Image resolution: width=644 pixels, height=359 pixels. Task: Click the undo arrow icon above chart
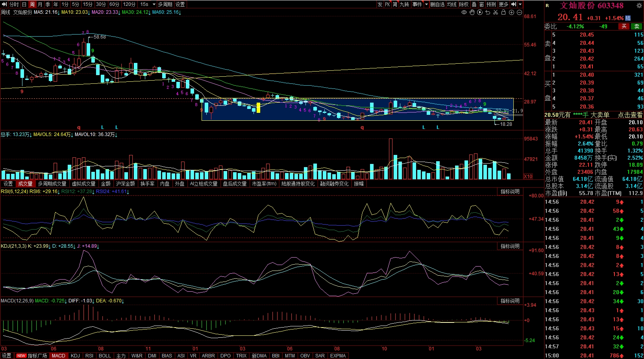pyautogui.click(x=488, y=13)
